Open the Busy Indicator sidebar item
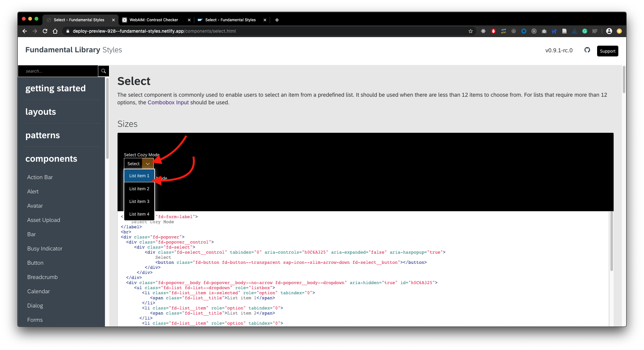The image size is (644, 350). [45, 249]
